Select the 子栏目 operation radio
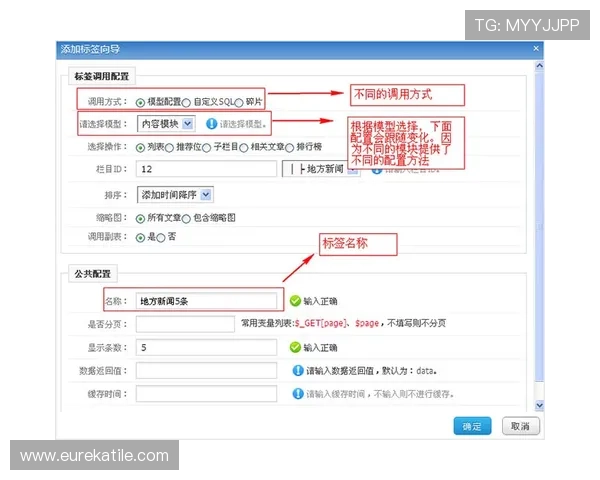 (x=206, y=147)
